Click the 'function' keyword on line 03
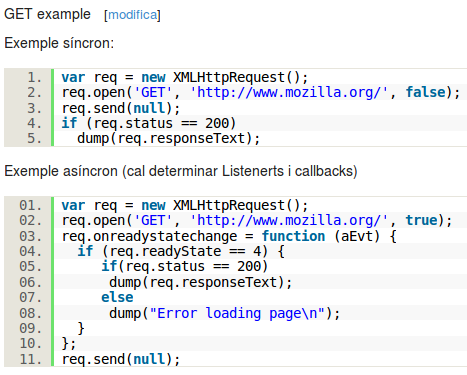 (x=293, y=236)
